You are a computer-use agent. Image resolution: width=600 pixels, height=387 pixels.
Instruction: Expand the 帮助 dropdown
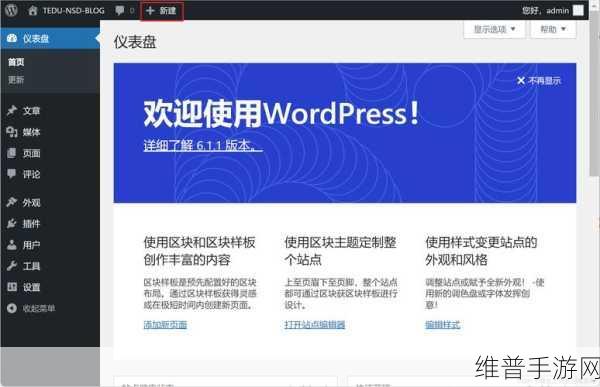pos(553,29)
